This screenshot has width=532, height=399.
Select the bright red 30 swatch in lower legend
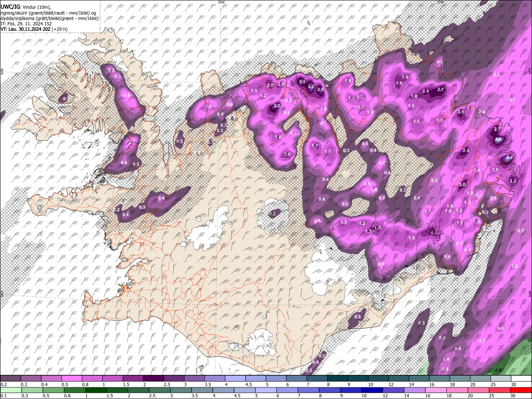click(521, 390)
